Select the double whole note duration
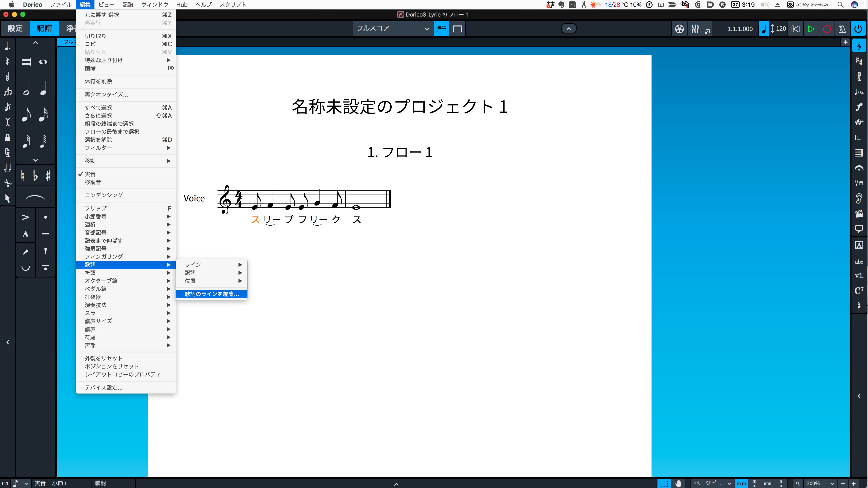This screenshot has width=868, height=488. click(26, 62)
